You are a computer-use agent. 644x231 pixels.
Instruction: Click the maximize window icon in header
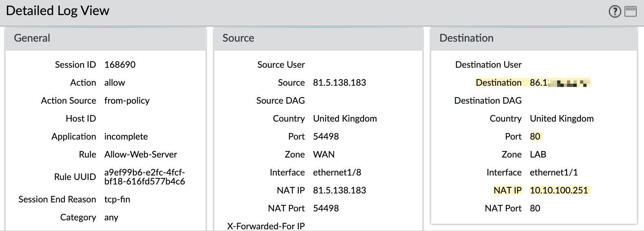(x=631, y=11)
